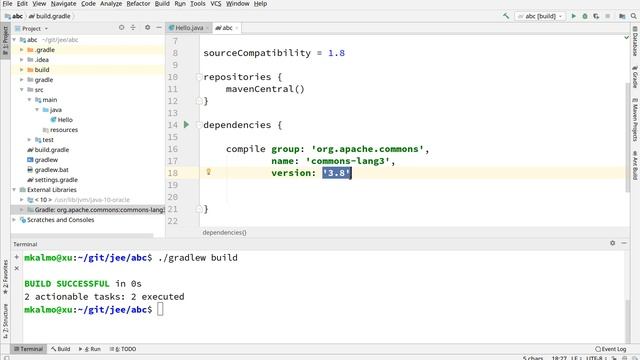Run dependencies block via gutter arrow
The width and height of the screenshot is (640, 360).
tap(186, 124)
